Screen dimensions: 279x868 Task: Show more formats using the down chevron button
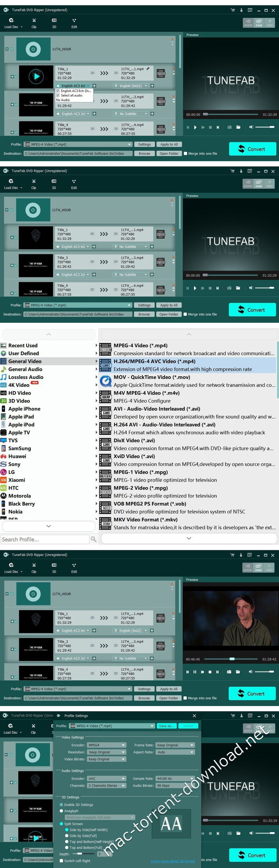(189, 538)
